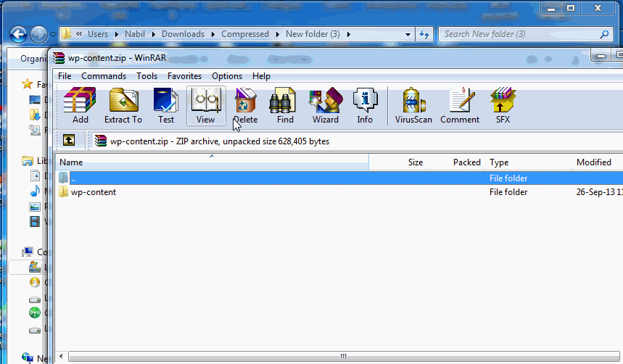This screenshot has width=623, height=364.
Task: Click the archive icon next to wp-content.zip path
Action: pyautogui.click(x=101, y=141)
